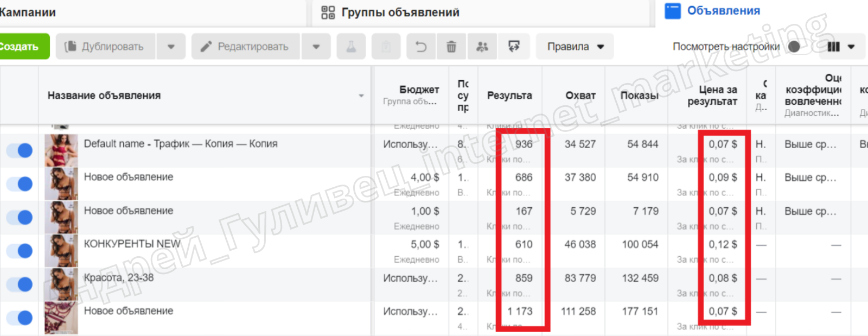
Task: Expand the columns selector dropdown arrow
Action: (851, 47)
